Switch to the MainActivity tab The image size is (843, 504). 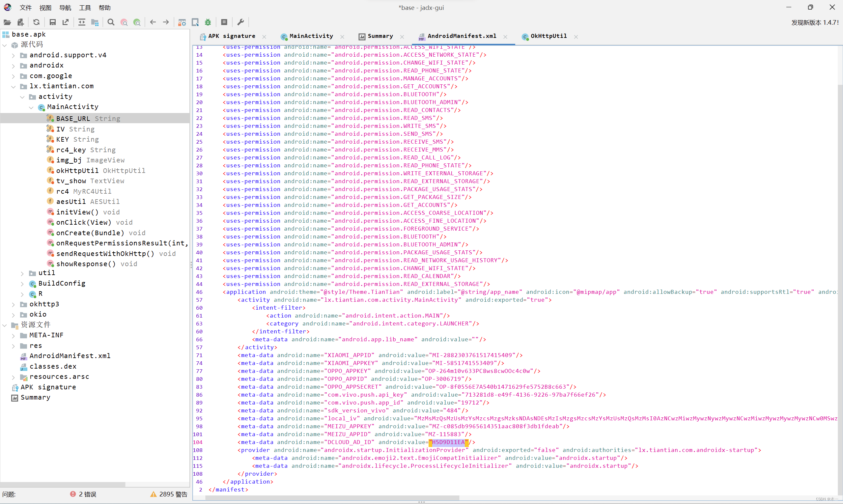(311, 36)
